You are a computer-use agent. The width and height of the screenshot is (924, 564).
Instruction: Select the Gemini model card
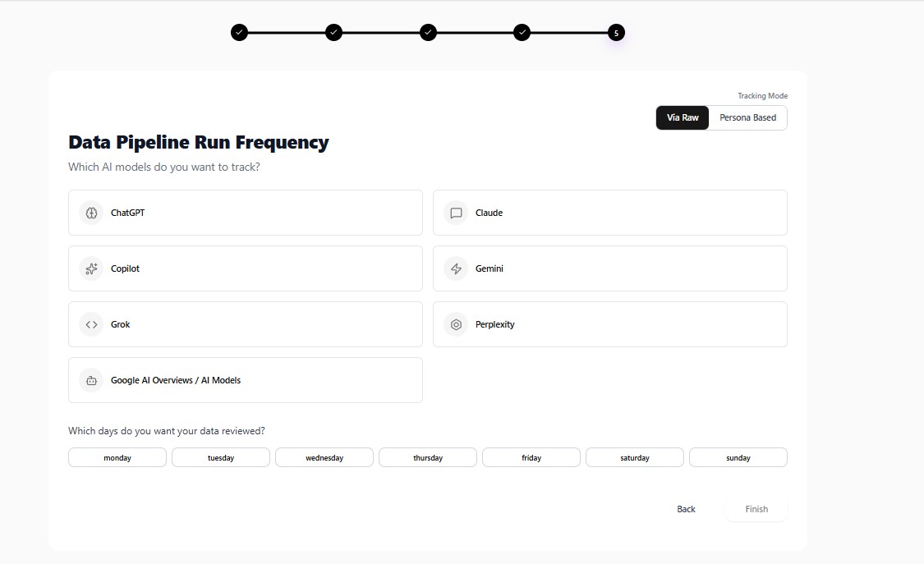point(610,268)
